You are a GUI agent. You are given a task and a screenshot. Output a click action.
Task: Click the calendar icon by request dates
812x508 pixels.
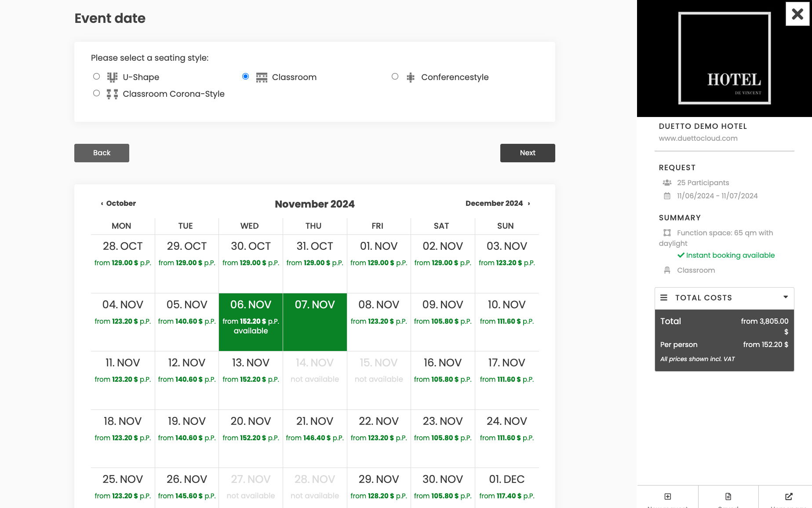click(667, 196)
